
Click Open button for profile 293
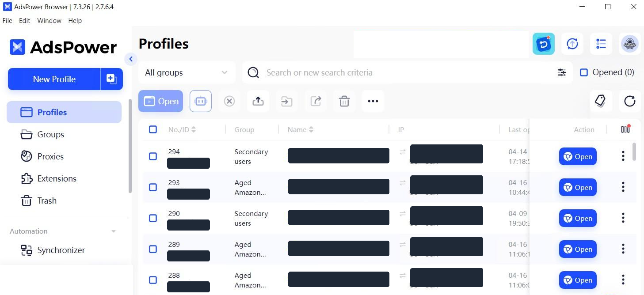[x=578, y=187]
